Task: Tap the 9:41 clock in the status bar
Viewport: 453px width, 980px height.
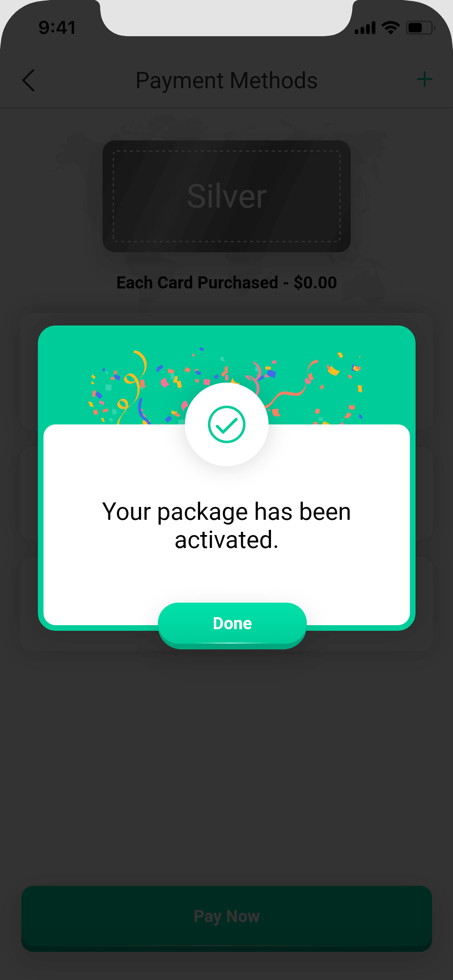Action: click(57, 28)
